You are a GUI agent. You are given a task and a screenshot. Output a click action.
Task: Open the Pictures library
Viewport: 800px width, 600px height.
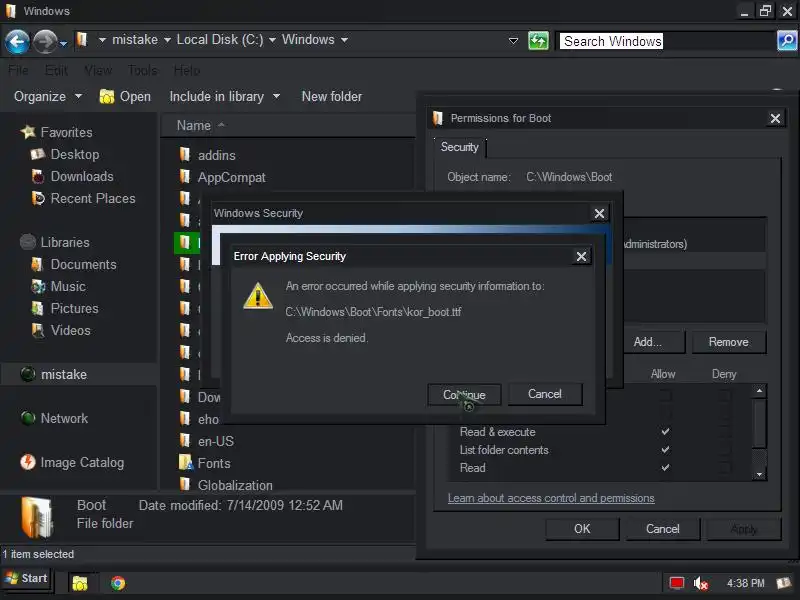click(x=74, y=308)
